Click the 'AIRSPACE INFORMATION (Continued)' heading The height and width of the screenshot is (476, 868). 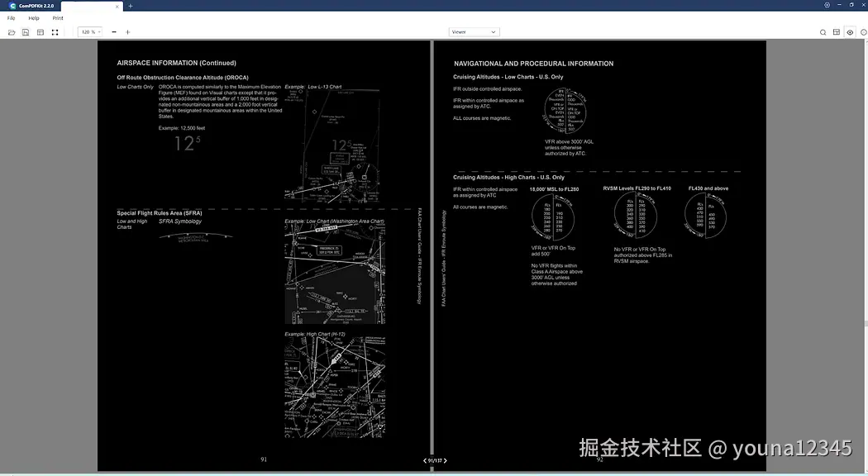(177, 63)
